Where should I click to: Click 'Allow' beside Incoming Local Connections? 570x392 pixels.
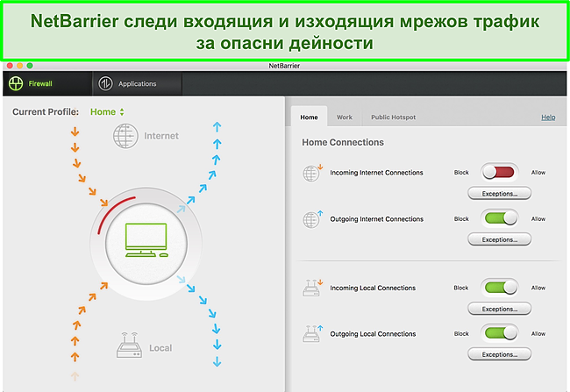pyautogui.click(x=538, y=288)
